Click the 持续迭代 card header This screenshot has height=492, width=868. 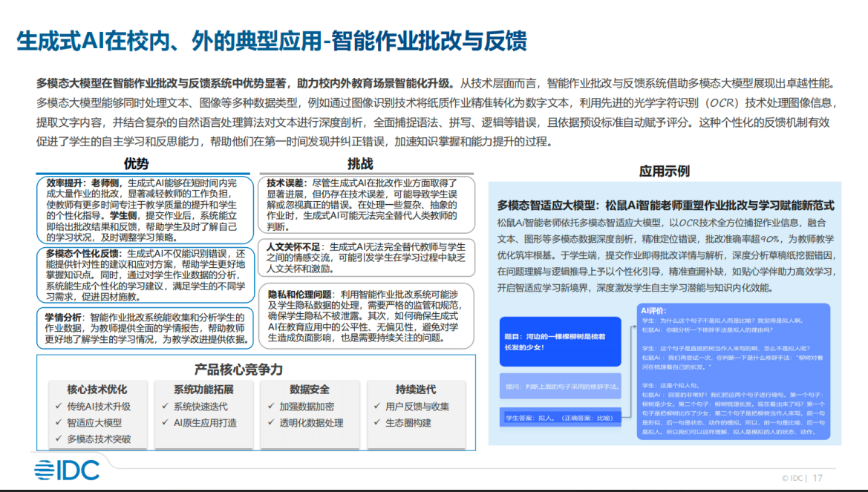pos(416,390)
